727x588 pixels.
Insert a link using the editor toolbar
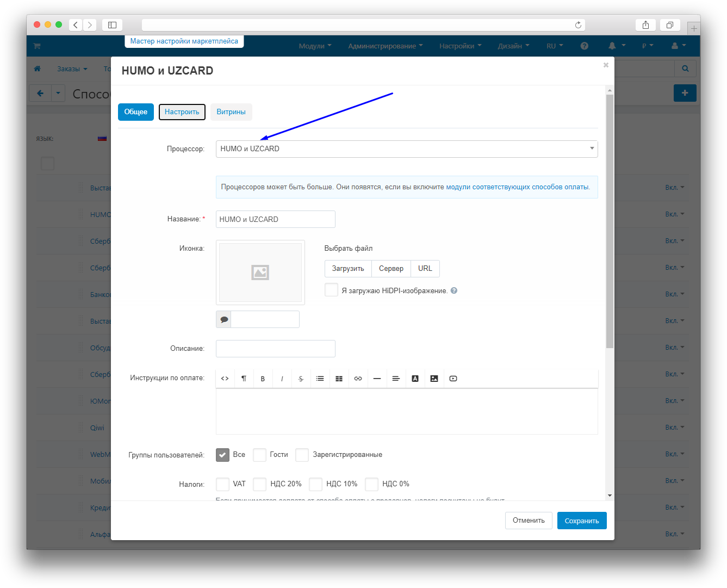click(x=358, y=379)
